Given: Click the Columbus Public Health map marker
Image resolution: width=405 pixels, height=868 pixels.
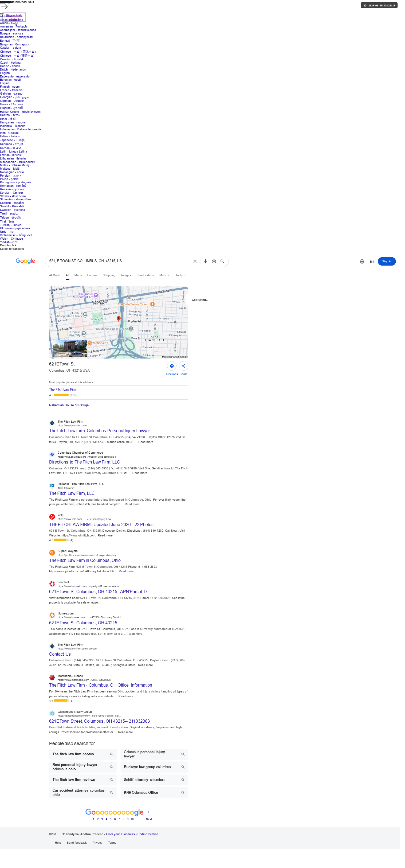Looking at the screenshot, I should tap(133, 333).
